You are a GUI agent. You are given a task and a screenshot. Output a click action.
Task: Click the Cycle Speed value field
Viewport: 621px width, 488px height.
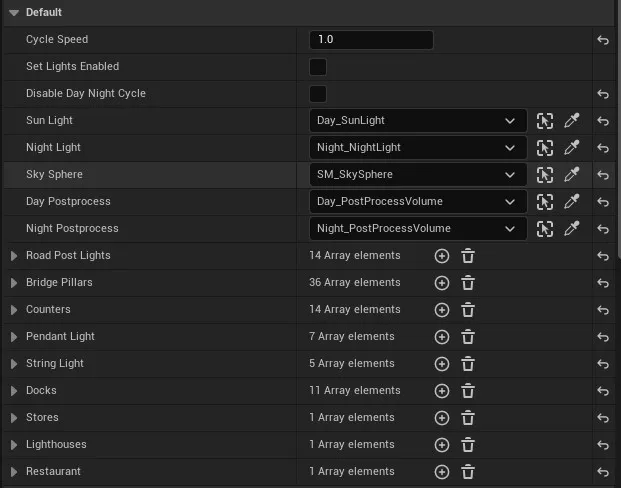click(371, 40)
